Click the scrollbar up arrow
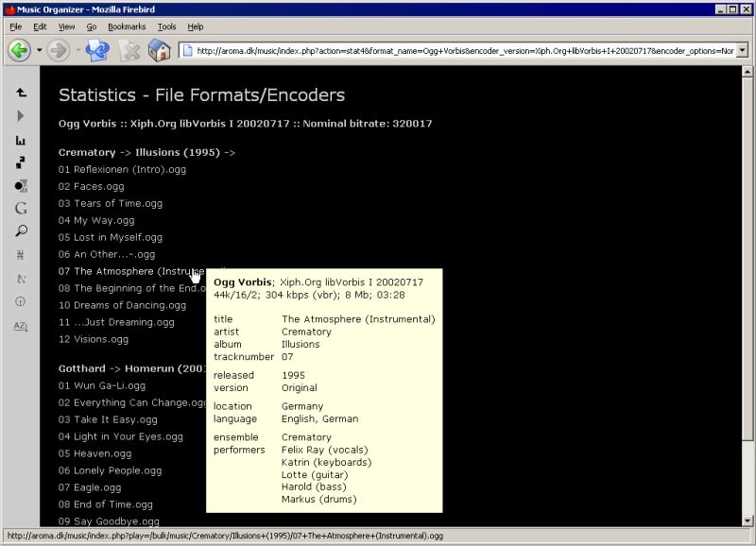 click(x=747, y=72)
